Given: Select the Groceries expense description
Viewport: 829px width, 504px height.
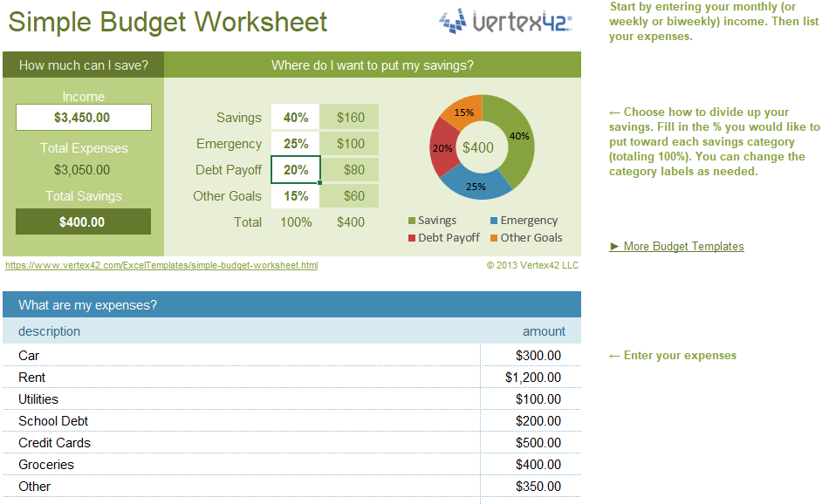Looking at the screenshot, I should click(46, 465).
